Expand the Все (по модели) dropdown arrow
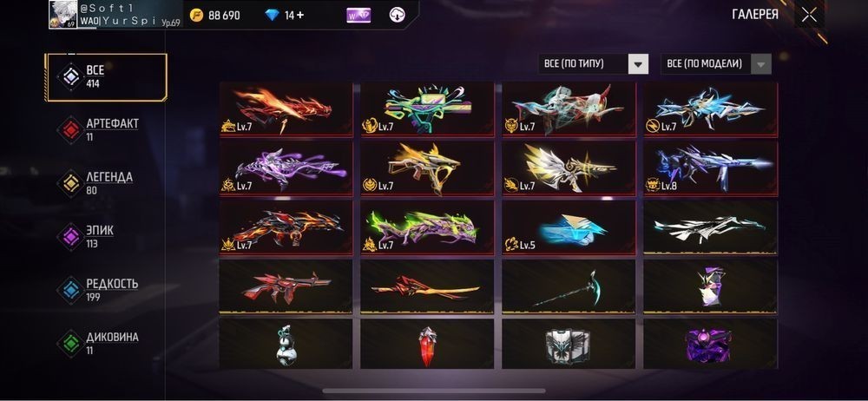Screen dimensions: 868x401 coord(761,64)
